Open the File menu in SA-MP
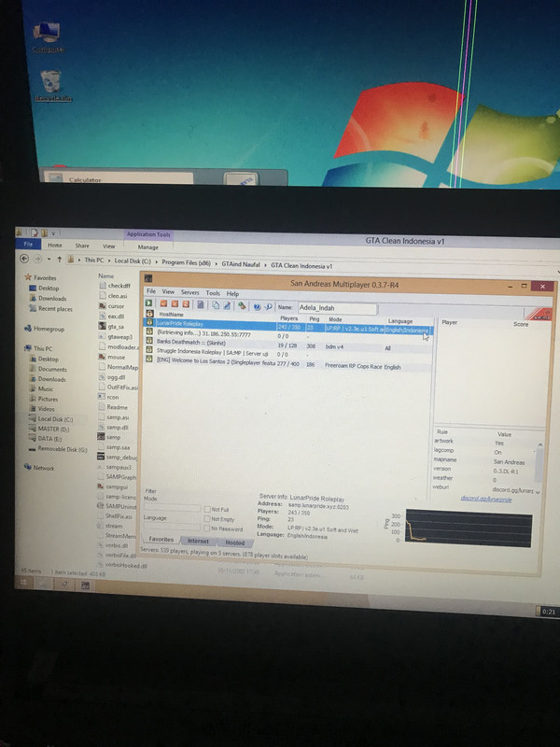 click(151, 291)
